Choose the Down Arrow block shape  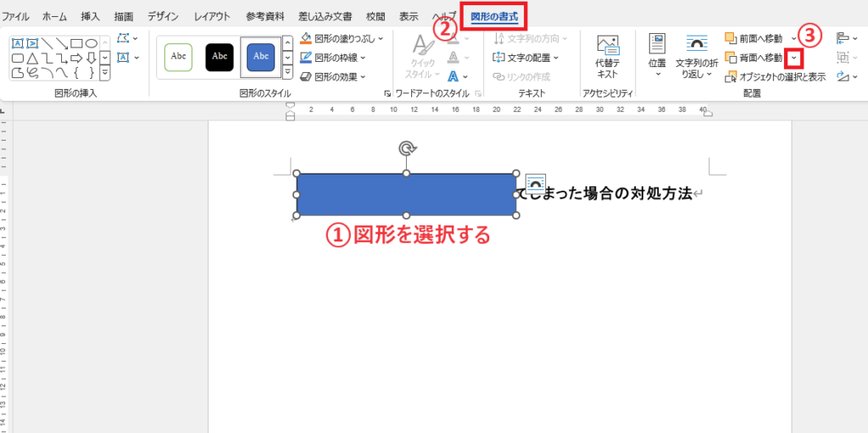[x=91, y=58]
